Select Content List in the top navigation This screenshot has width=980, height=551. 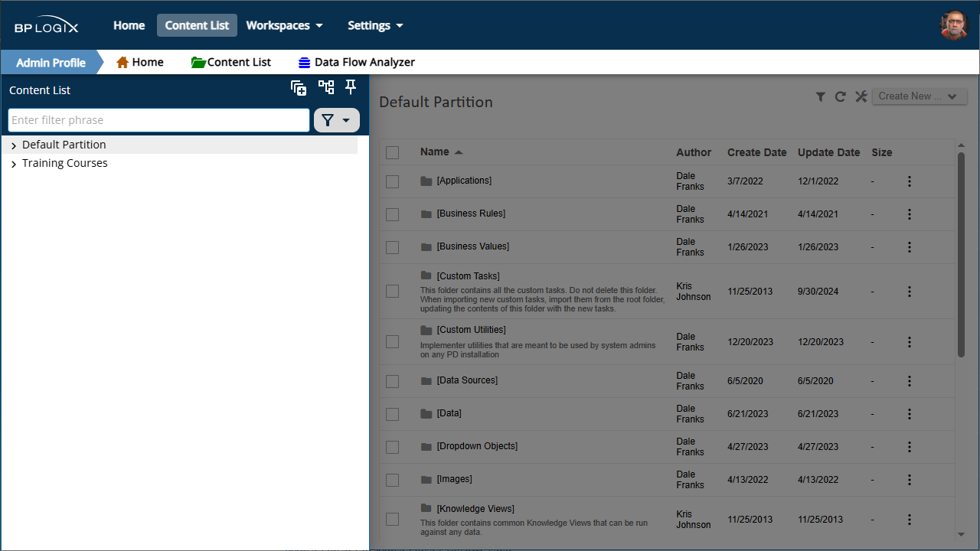tap(197, 25)
